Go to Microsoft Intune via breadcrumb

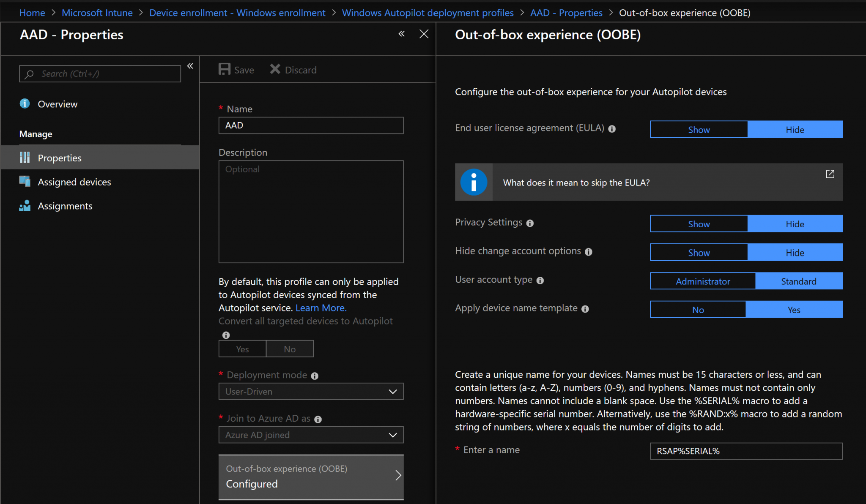click(x=97, y=12)
